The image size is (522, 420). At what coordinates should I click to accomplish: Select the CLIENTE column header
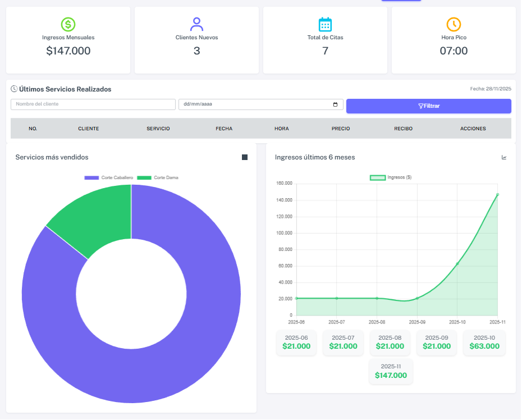pyautogui.click(x=89, y=129)
